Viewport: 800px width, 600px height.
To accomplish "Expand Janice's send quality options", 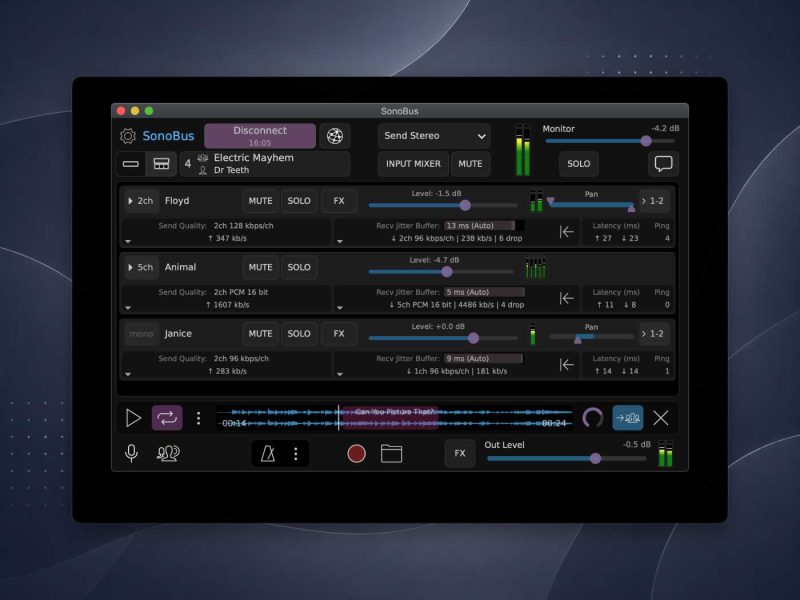I will (x=128, y=374).
